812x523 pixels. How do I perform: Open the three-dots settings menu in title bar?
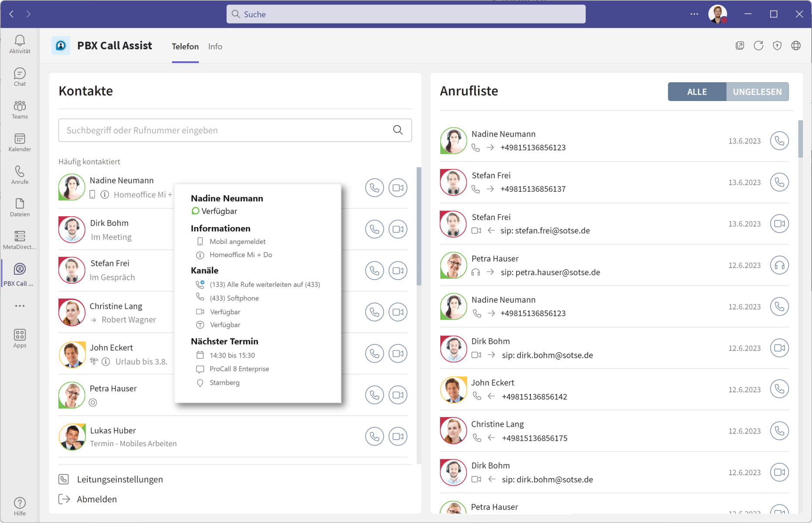tap(694, 14)
